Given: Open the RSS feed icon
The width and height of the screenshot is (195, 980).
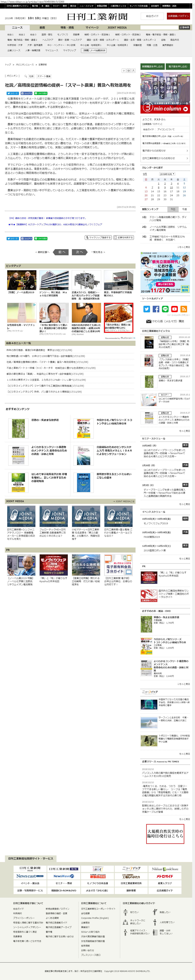Looking at the screenshot, I should 184,309.
